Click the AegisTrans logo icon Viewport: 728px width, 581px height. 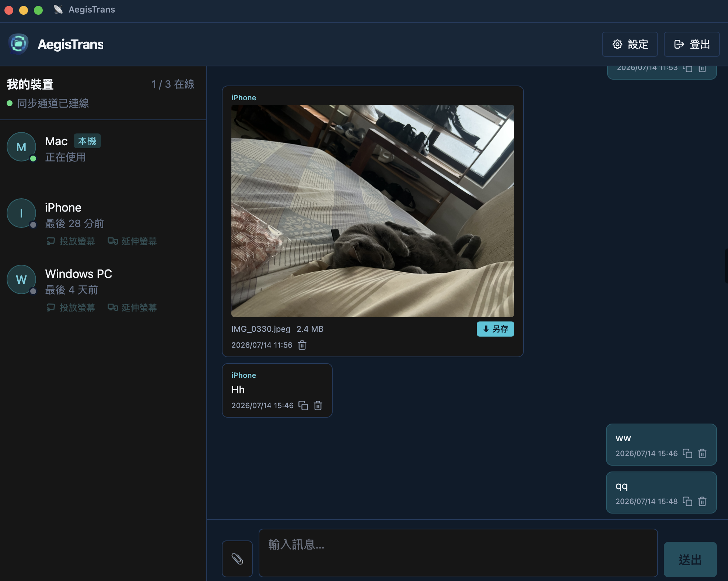click(x=18, y=44)
